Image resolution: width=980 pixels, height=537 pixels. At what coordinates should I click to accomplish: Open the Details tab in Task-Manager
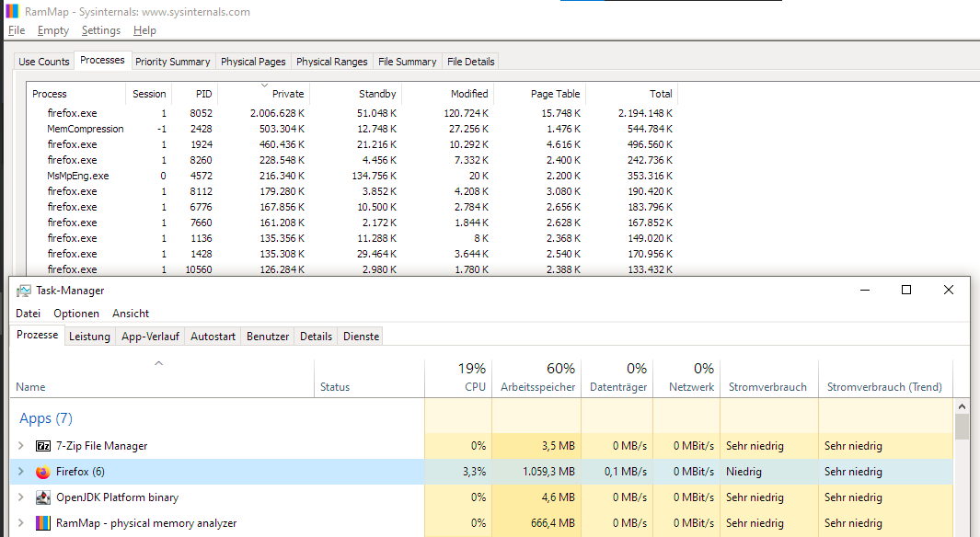point(317,337)
